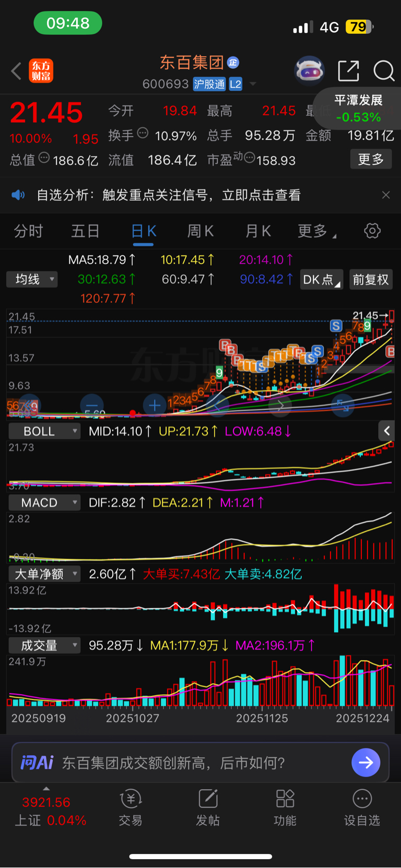Open the 平潭发展 related stock bubble

pyautogui.click(x=358, y=109)
